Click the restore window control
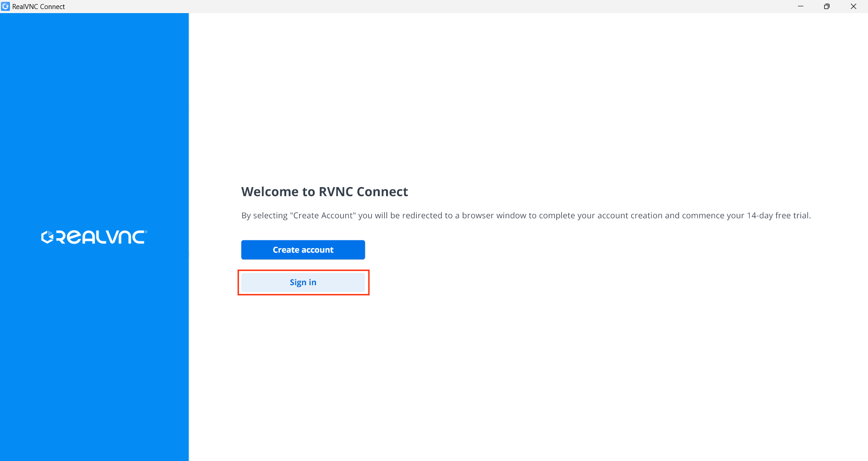868x461 pixels. pyautogui.click(x=827, y=6)
